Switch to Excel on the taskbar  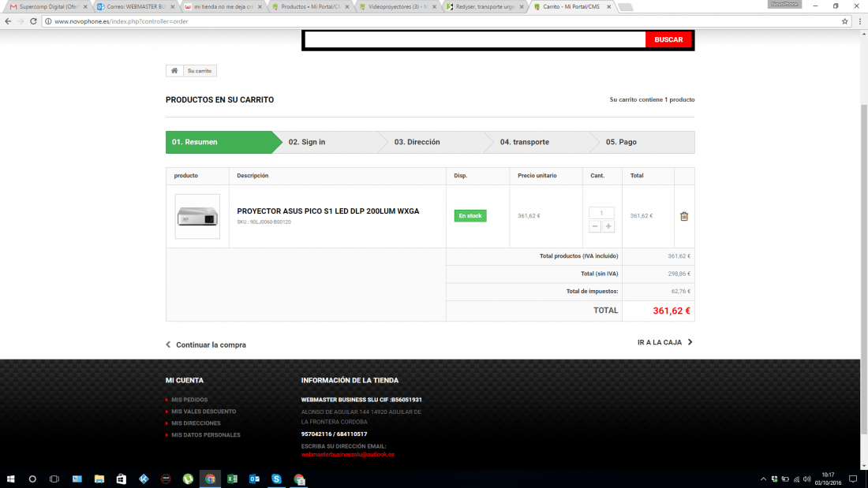[x=233, y=479]
